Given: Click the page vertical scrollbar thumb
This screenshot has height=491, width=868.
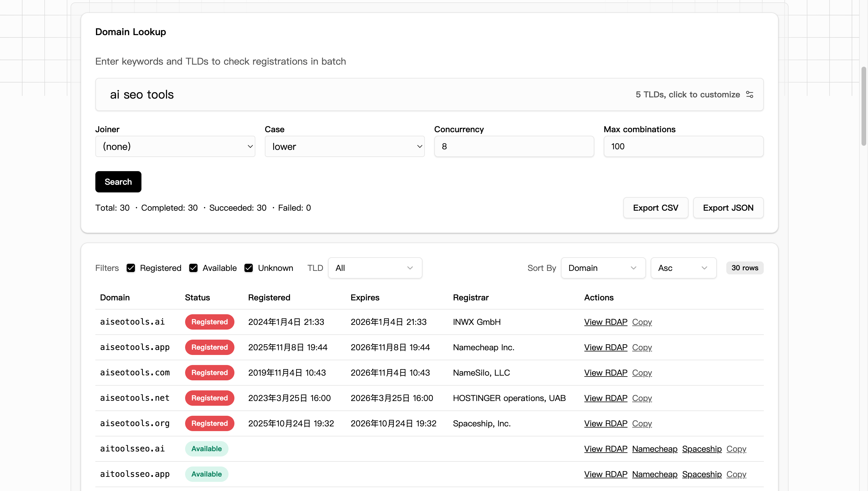Looking at the screenshot, I should tap(864, 106).
